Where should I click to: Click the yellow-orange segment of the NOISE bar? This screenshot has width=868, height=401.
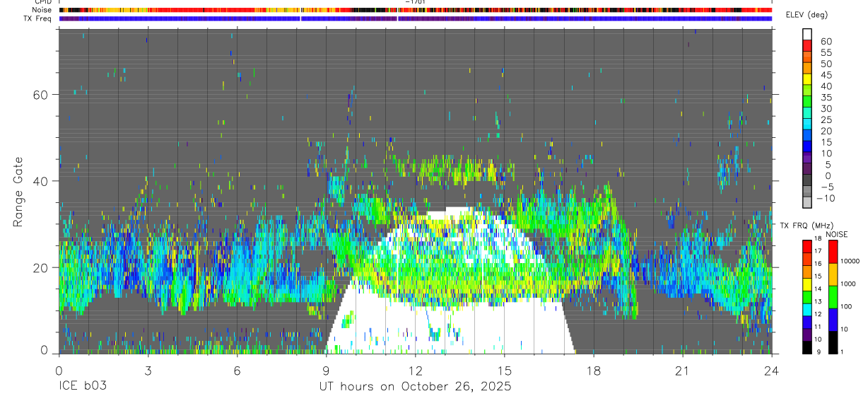tap(833, 274)
